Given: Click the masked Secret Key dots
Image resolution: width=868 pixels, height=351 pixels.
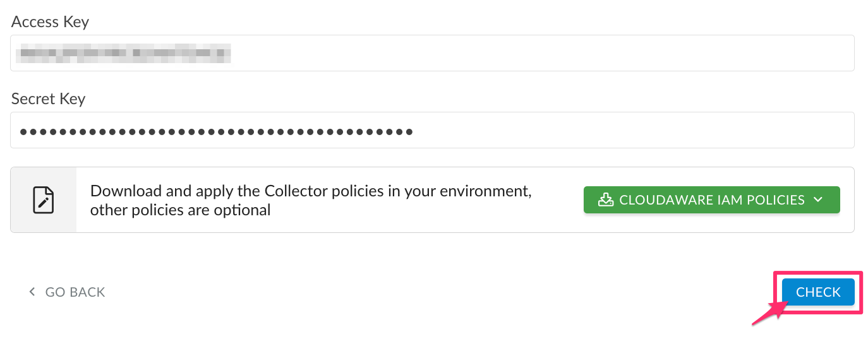Looking at the screenshot, I should click(x=216, y=132).
